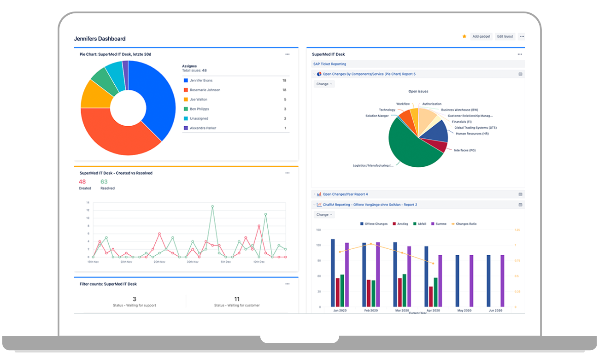
Task: Open table view icon for Report 4
Action: (520, 194)
